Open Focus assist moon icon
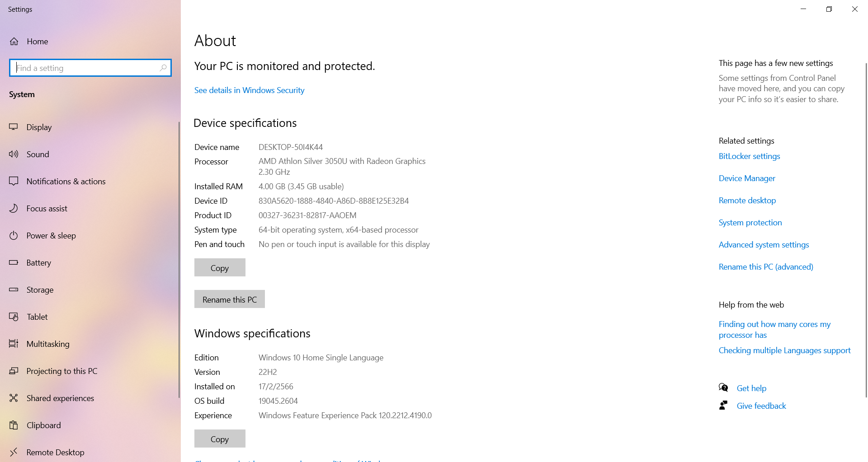Image resolution: width=868 pixels, height=462 pixels. click(x=14, y=208)
